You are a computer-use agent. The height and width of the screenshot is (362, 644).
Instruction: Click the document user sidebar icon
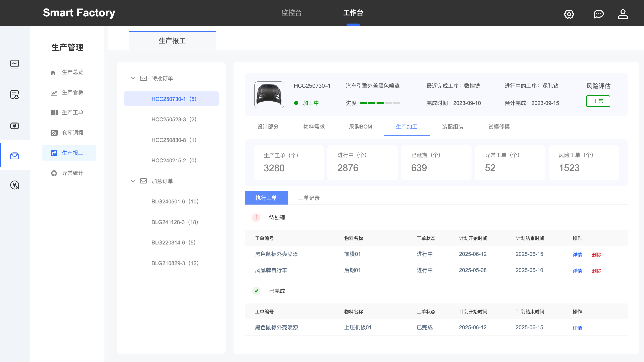tap(15, 94)
